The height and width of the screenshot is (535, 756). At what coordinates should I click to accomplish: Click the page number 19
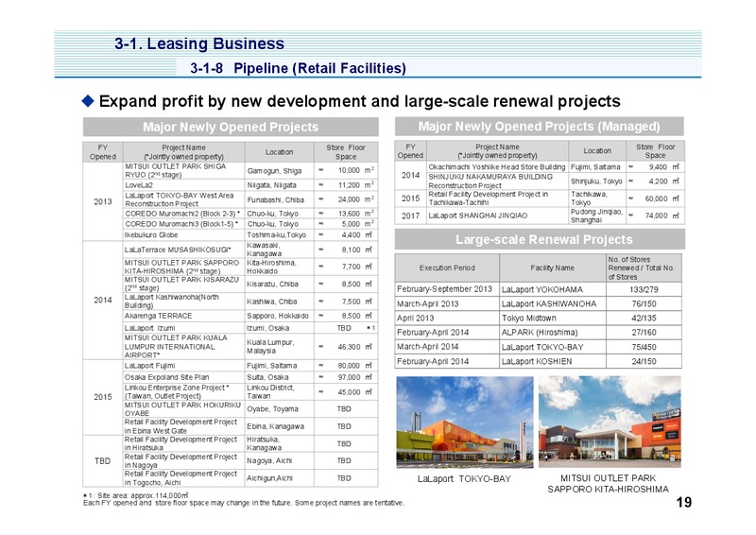click(x=683, y=502)
